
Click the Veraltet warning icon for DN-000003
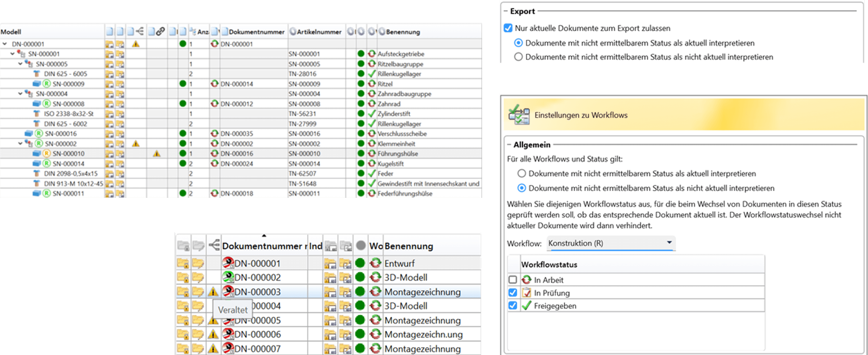pos(213,292)
